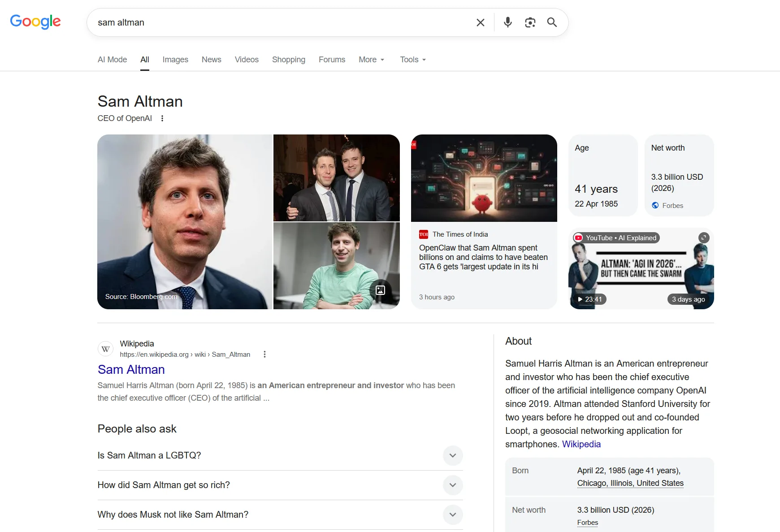Click the Google logo
780x532 pixels.
pyautogui.click(x=35, y=22)
